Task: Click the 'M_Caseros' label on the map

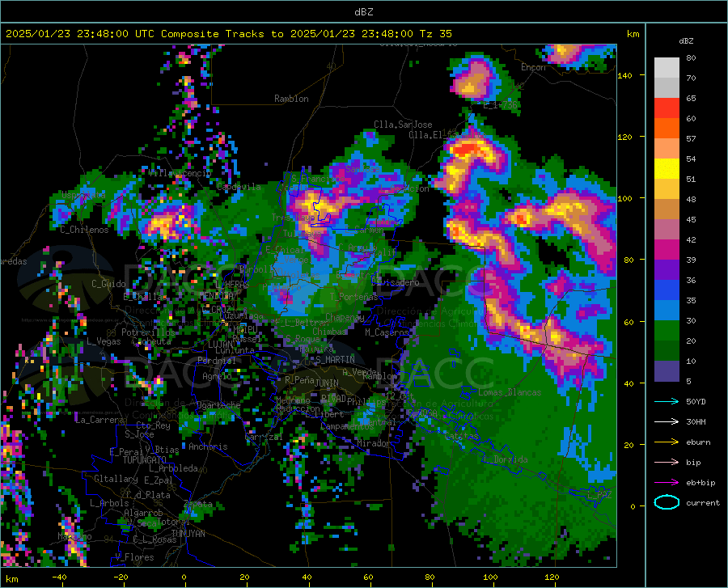Action: (387, 332)
